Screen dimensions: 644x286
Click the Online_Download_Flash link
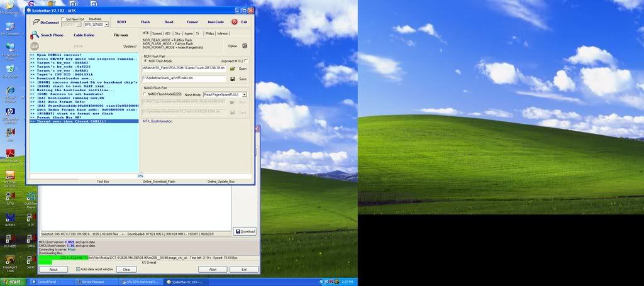159,182
